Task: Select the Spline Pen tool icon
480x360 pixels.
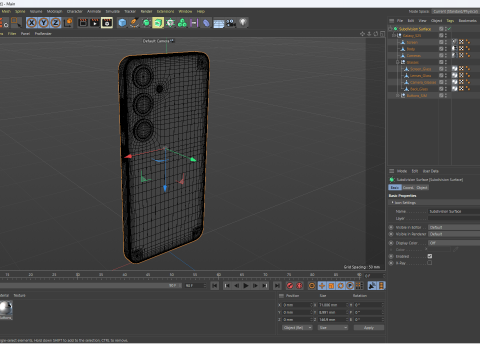Action: tap(134, 23)
